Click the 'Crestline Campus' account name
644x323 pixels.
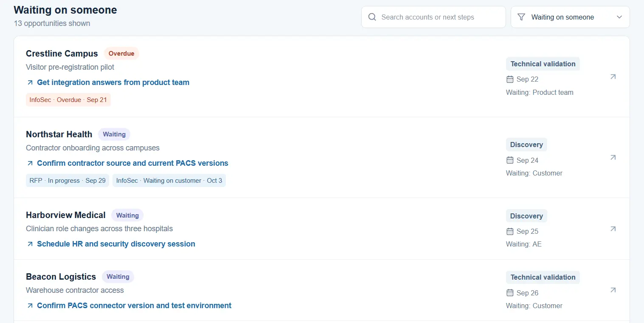pyautogui.click(x=62, y=54)
